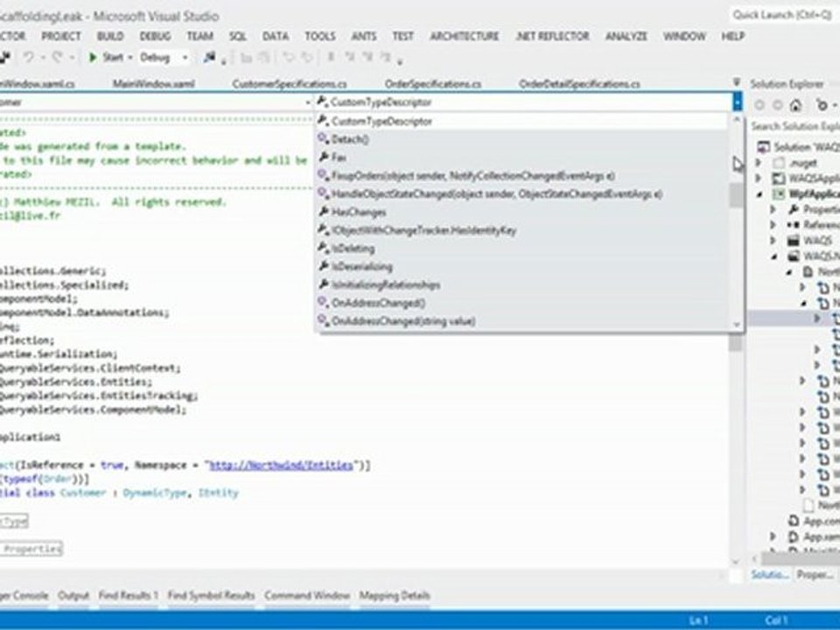Click the wrench icon next to Properties node
Screen dimensions: 840x630
coord(794,209)
